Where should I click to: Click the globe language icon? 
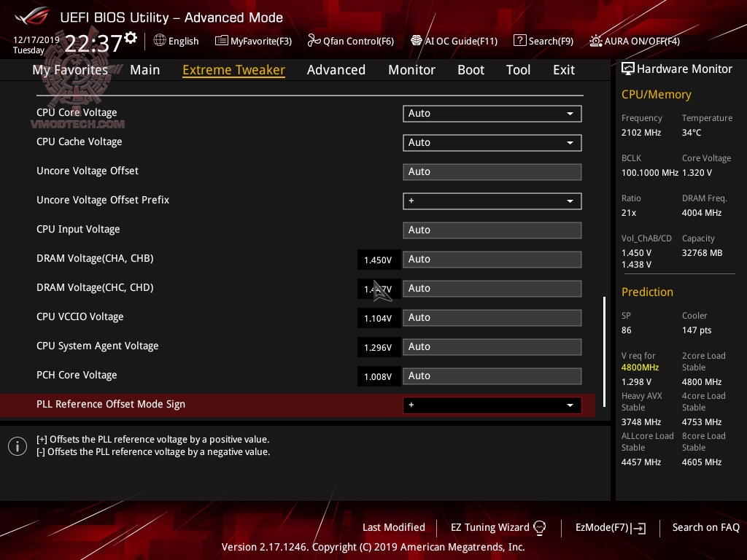(160, 41)
